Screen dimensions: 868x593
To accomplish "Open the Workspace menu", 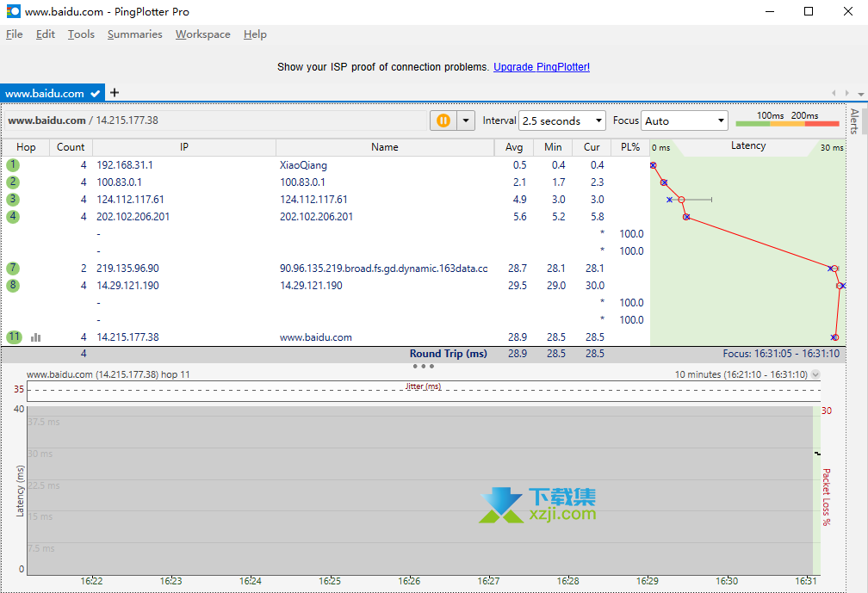I will pyautogui.click(x=203, y=34).
